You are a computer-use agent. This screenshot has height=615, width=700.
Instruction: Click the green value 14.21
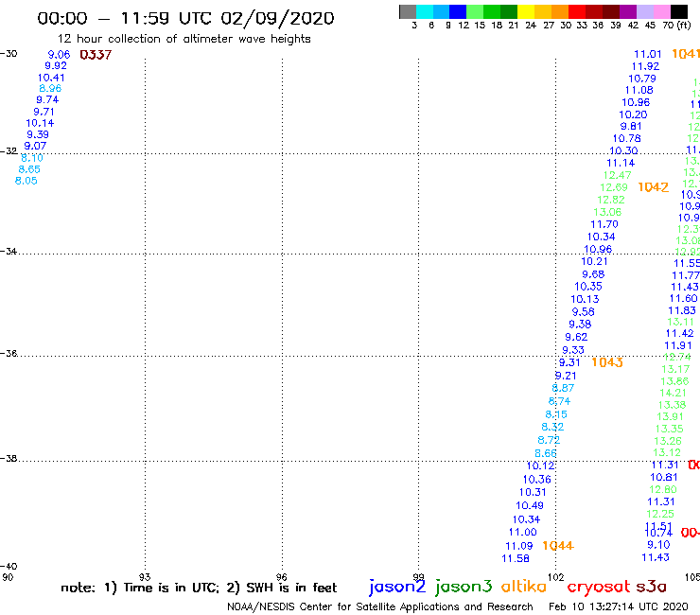673,393
